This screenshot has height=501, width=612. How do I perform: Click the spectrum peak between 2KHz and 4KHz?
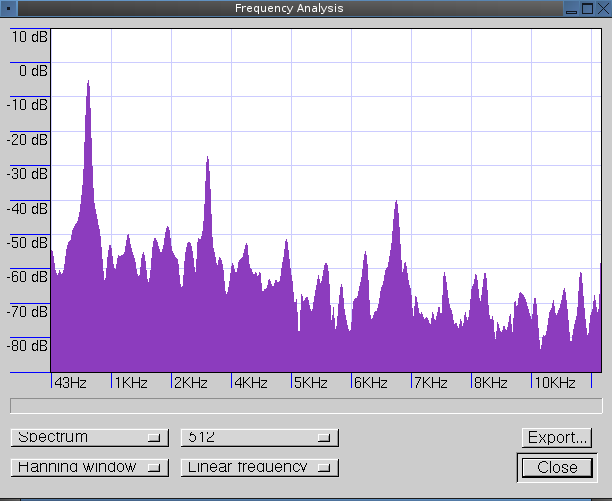(208, 160)
